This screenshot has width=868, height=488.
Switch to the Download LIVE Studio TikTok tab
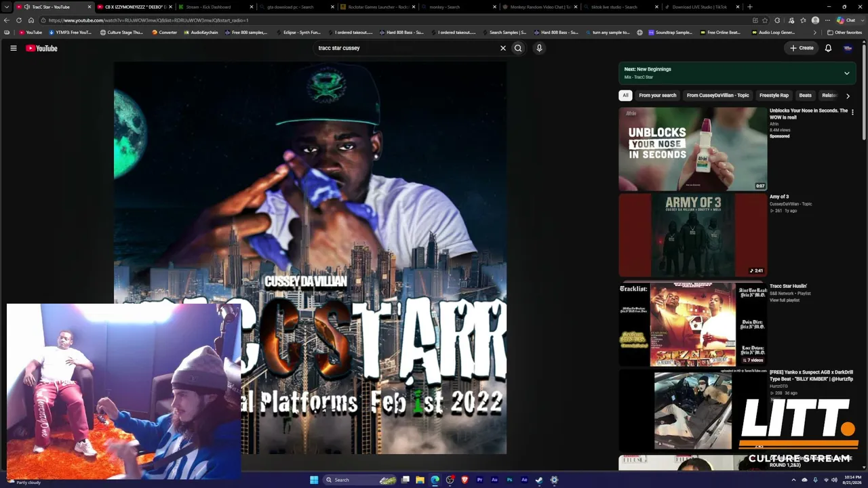point(702,7)
